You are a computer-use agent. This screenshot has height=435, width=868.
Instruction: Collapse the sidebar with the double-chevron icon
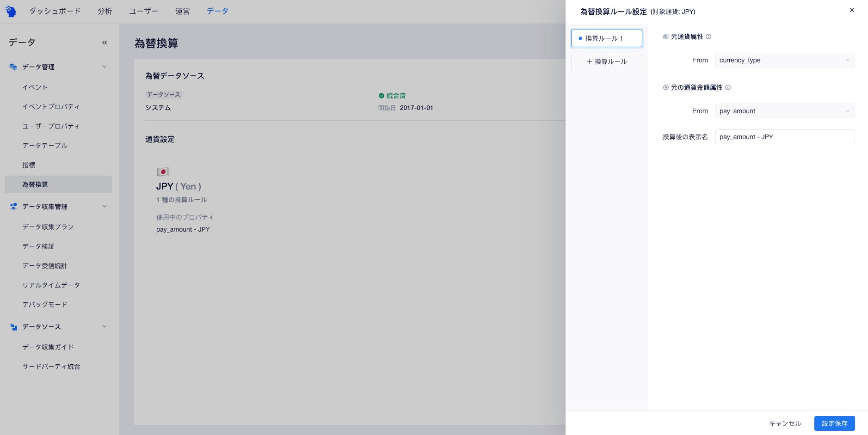105,42
